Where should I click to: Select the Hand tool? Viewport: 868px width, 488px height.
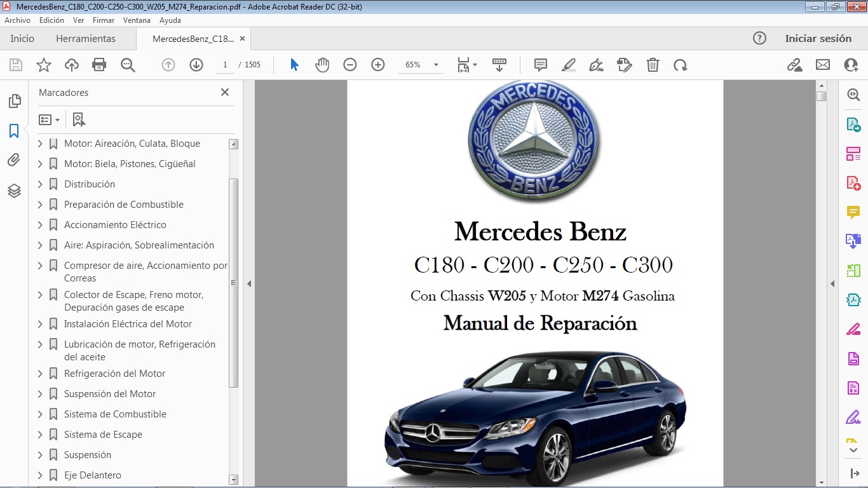coord(322,64)
